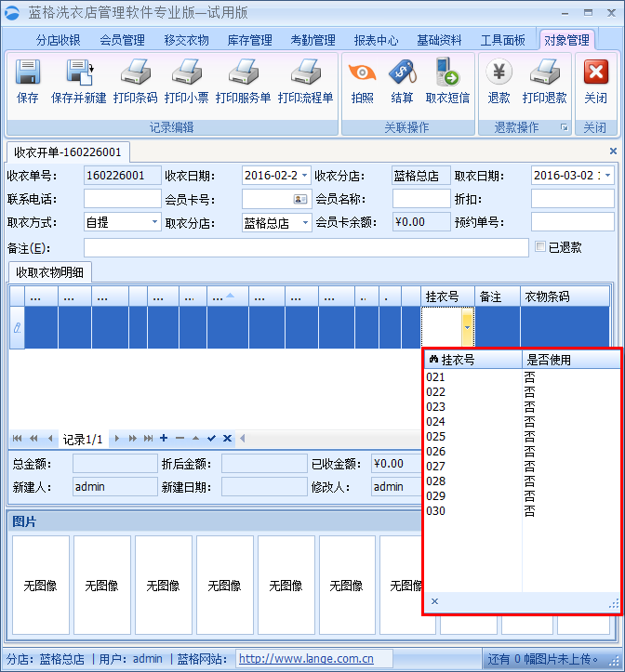Open the member card lookup icon
The width and height of the screenshot is (625, 672).
(x=299, y=199)
